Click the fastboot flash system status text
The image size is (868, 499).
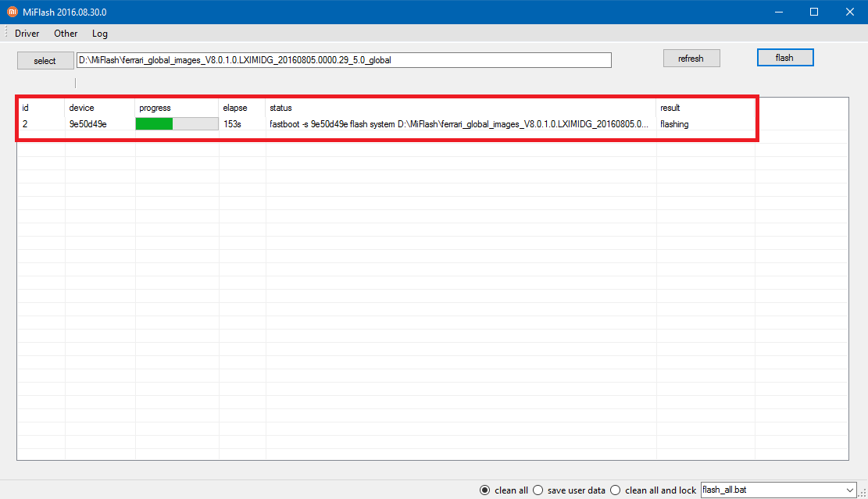tap(459, 124)
